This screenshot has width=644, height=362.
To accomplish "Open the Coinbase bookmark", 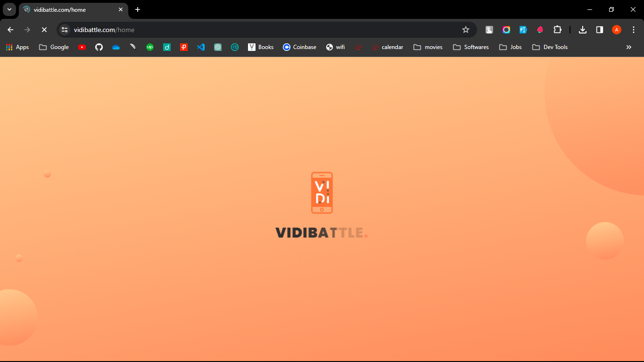I will tap(299, 47).
